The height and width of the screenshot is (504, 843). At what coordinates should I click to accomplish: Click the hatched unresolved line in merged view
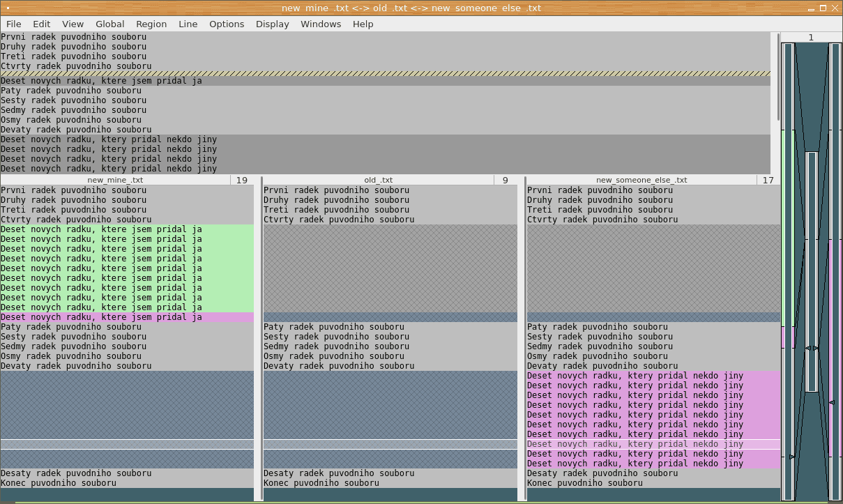385,73
